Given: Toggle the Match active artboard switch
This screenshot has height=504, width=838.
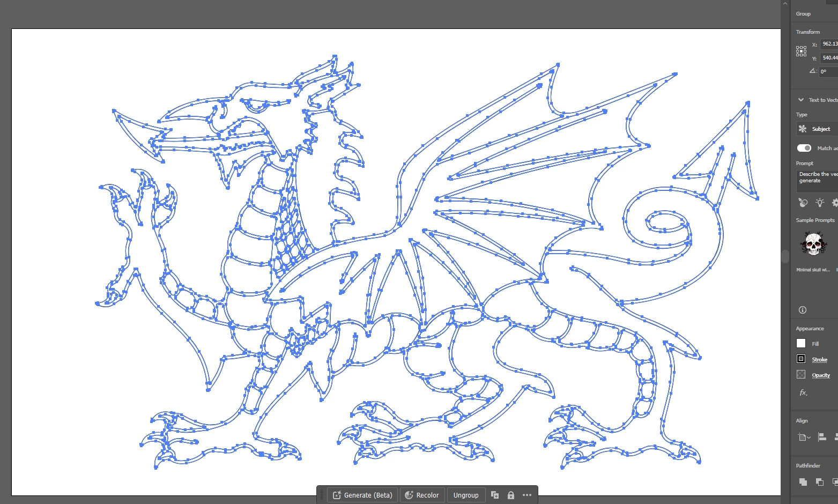Looking at the screenshot, I should [804, 148].
